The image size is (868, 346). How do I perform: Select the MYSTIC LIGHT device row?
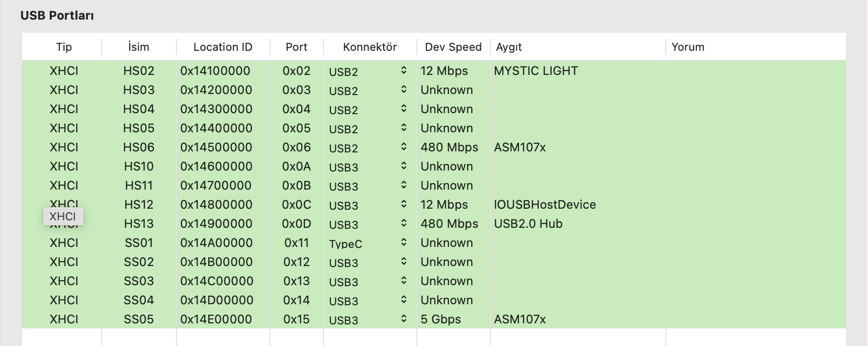536,71
